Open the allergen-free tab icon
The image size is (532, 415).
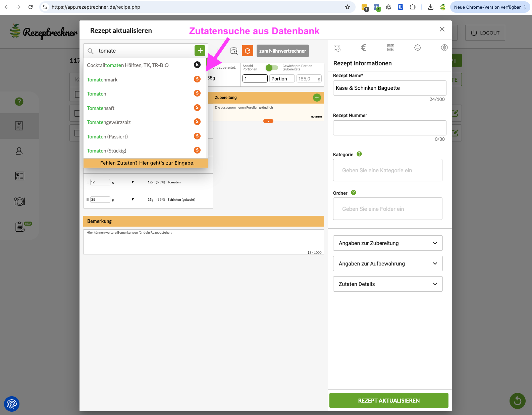[x=444, y=48]
